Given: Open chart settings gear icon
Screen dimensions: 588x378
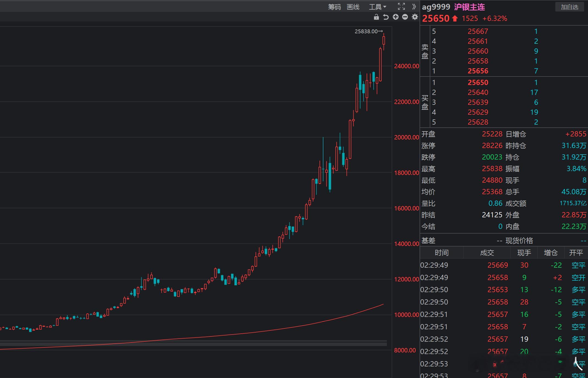Looking at the screenshot, I should [415, 17].
